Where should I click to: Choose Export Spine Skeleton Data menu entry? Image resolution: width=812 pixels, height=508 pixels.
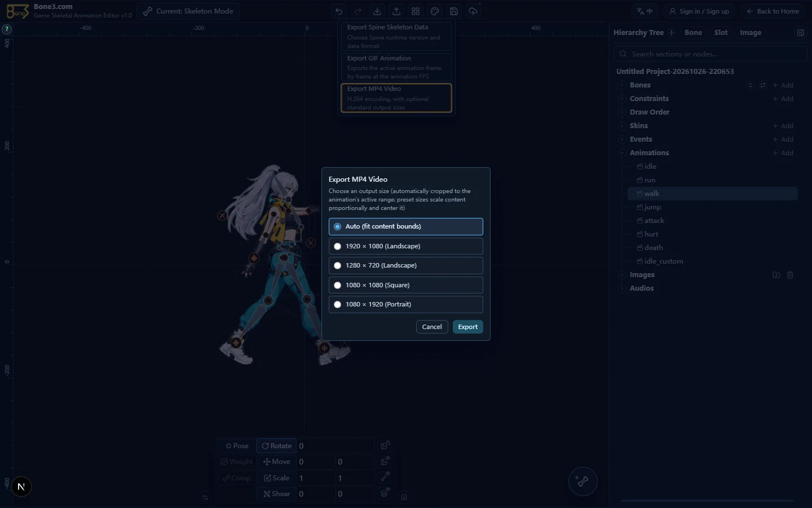396,36
